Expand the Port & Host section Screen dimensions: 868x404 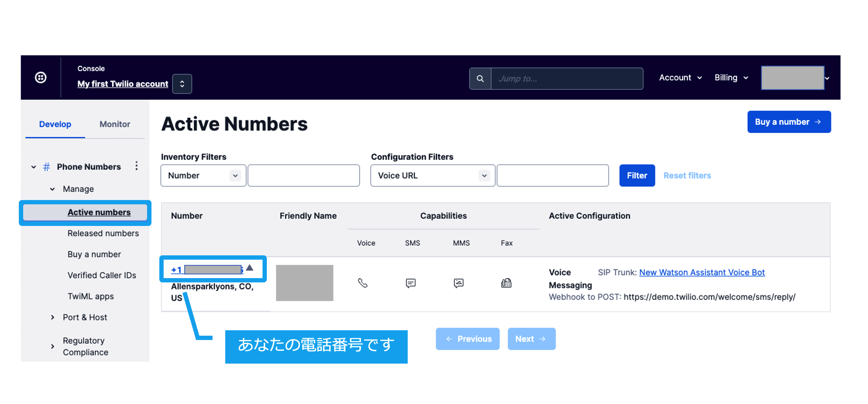tap(52, 317)
